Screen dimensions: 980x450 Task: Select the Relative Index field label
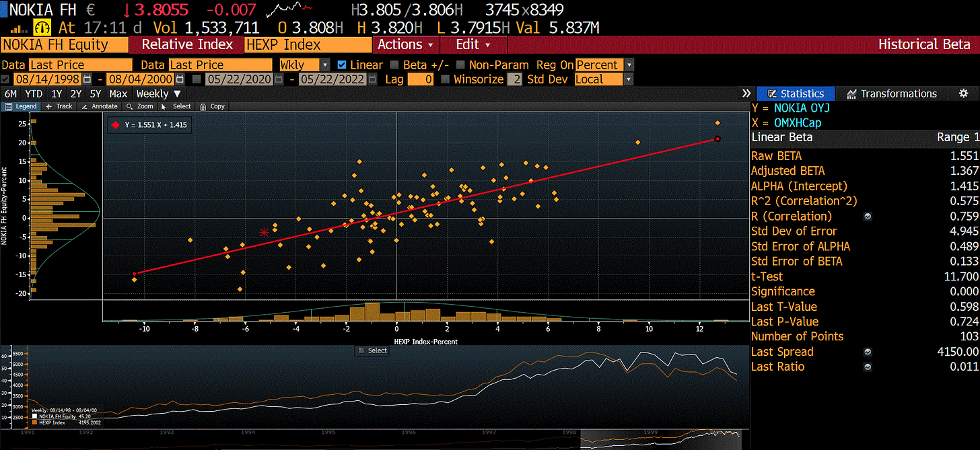186,45
